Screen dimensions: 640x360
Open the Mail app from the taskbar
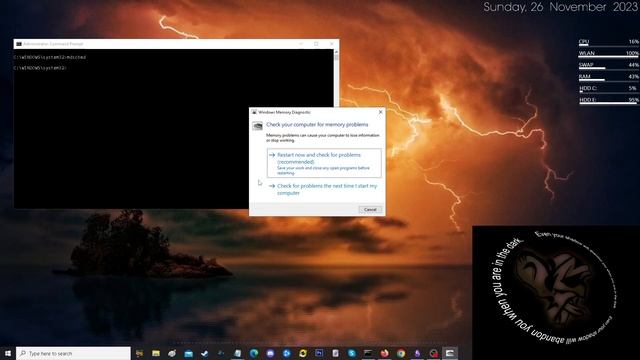(188, 353)
